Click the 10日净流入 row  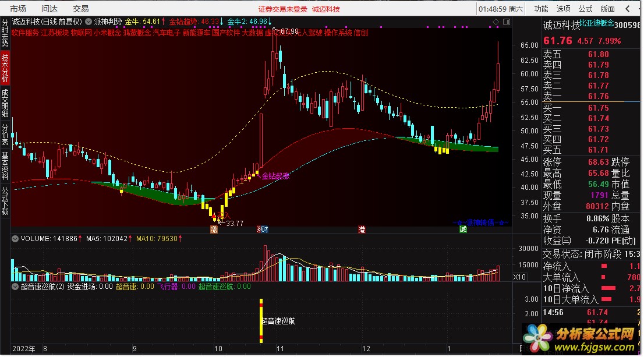click(592, 288)
